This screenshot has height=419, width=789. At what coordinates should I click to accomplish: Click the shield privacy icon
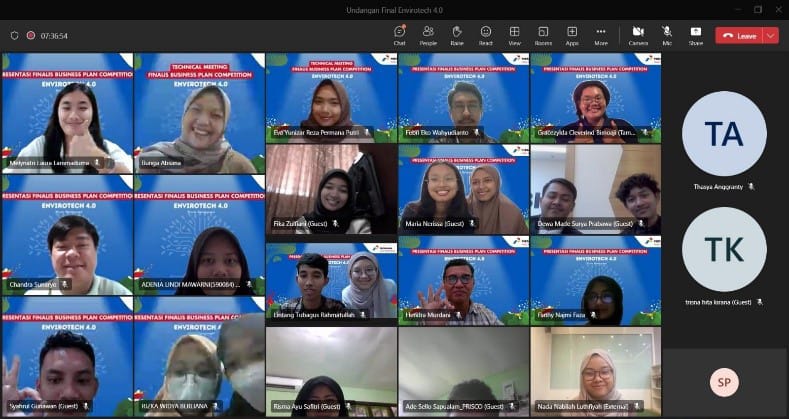(x=14, y=35)
